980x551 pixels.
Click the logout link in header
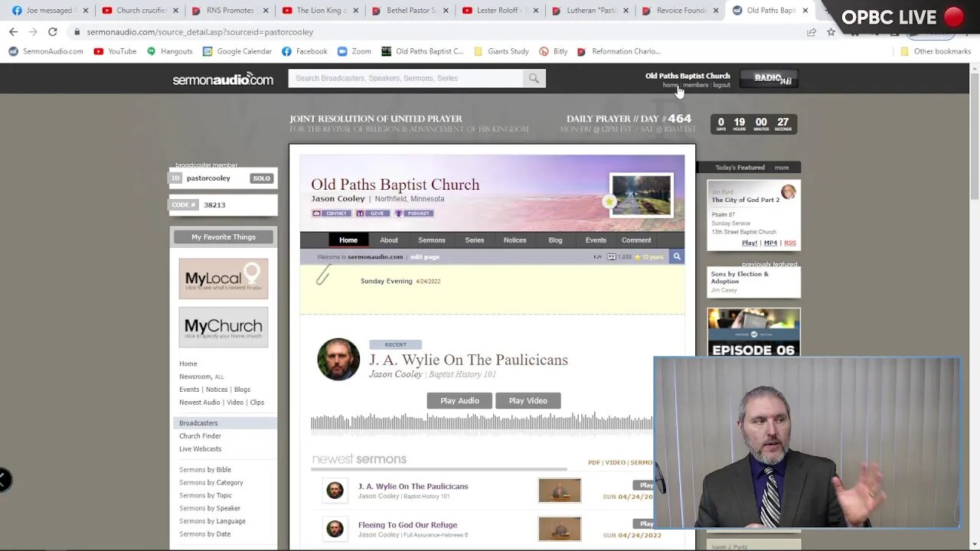[722, 86]
